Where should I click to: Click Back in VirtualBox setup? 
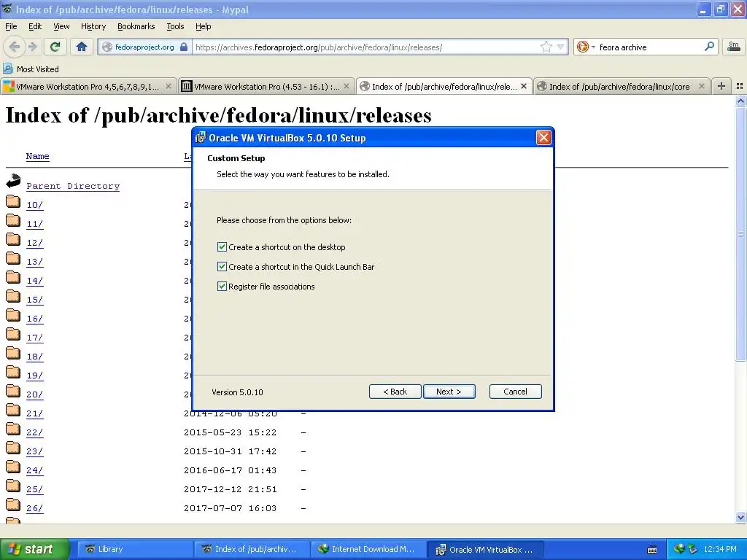tap(395, 392)
